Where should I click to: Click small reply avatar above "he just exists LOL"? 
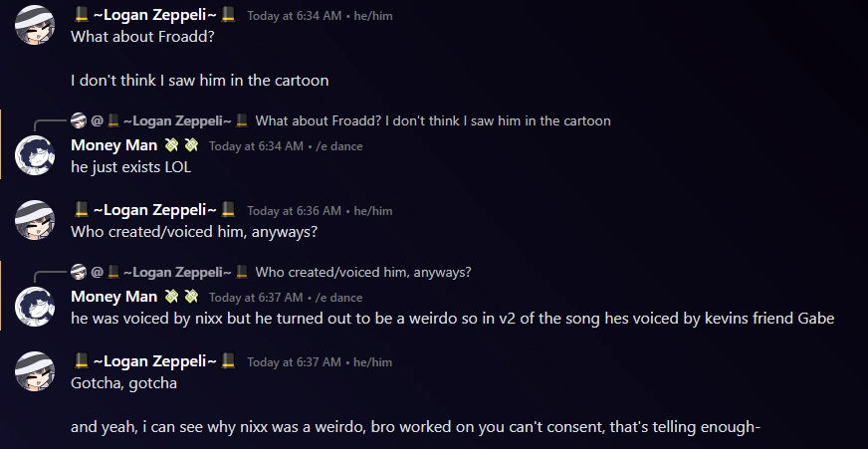[79, 121]
